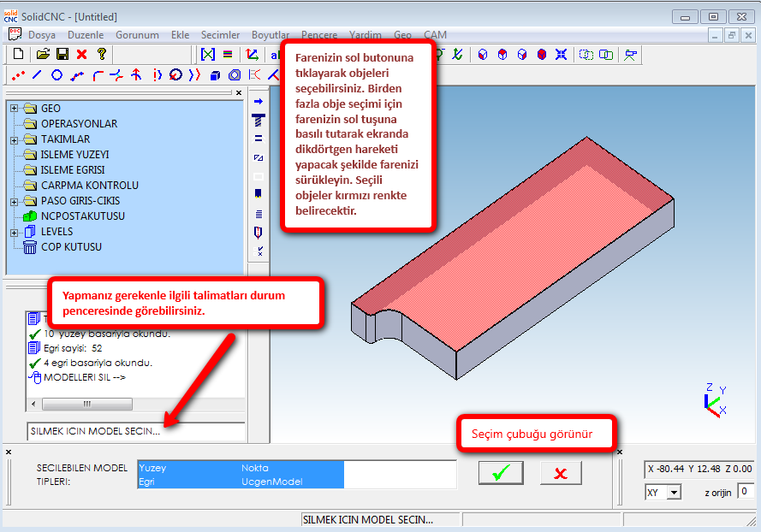The image size is (761, 532).
Task: Click the SILMEK ICIN MODEL SECIN command field
Action: [136, 431]
